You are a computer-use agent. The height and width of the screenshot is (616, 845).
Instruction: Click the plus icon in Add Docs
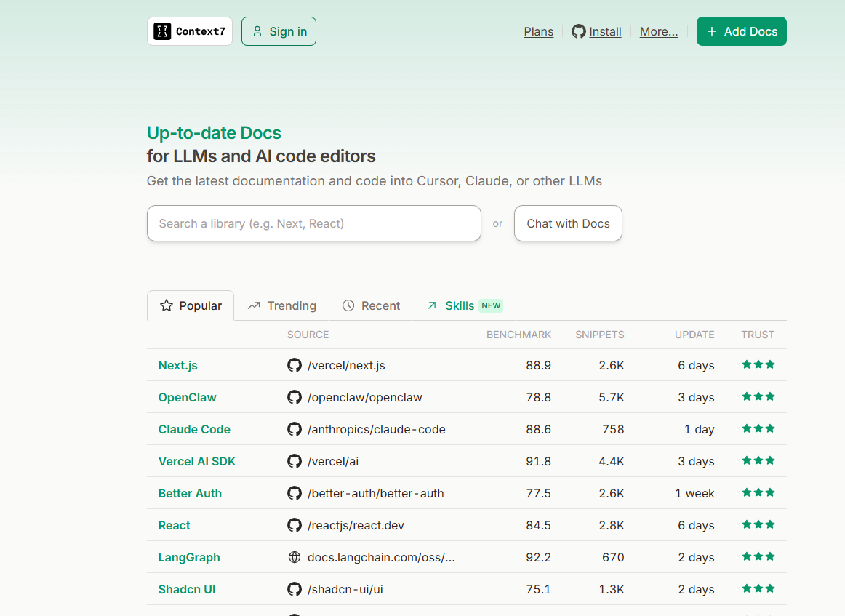click(x=712, y=31)
